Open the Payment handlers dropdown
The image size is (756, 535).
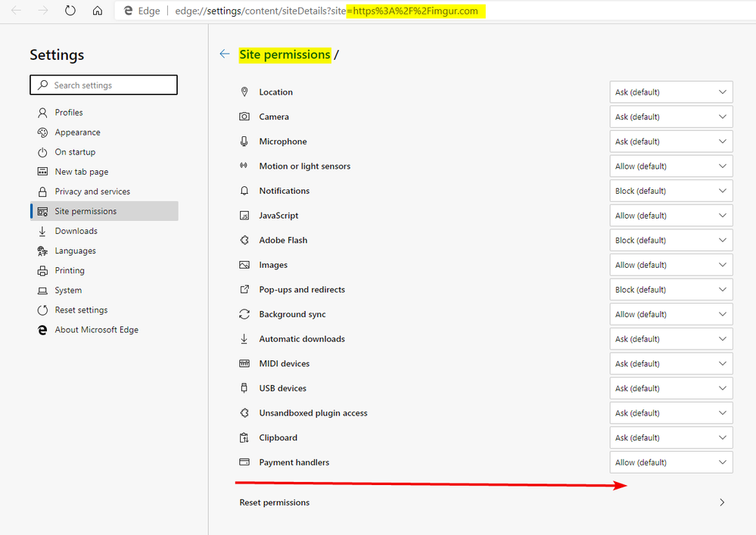click(671, 462)
